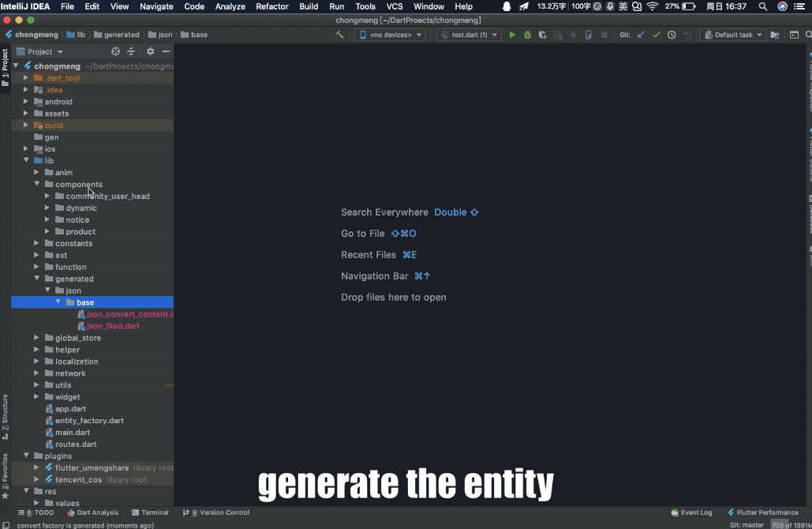Open Flutter Performance tool window
Screen dimensions: 812x529
point(763,512)
